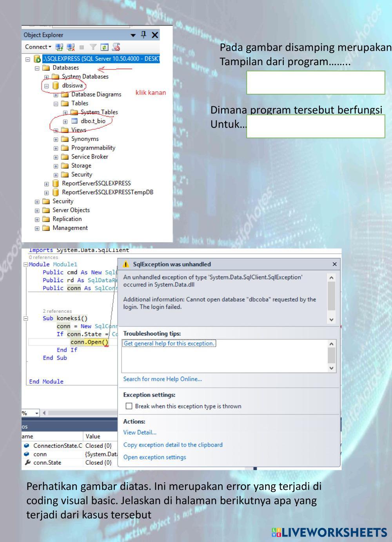
Task: Expand the Management folder node
Action: pyautogui.click(x=37, y=228)
